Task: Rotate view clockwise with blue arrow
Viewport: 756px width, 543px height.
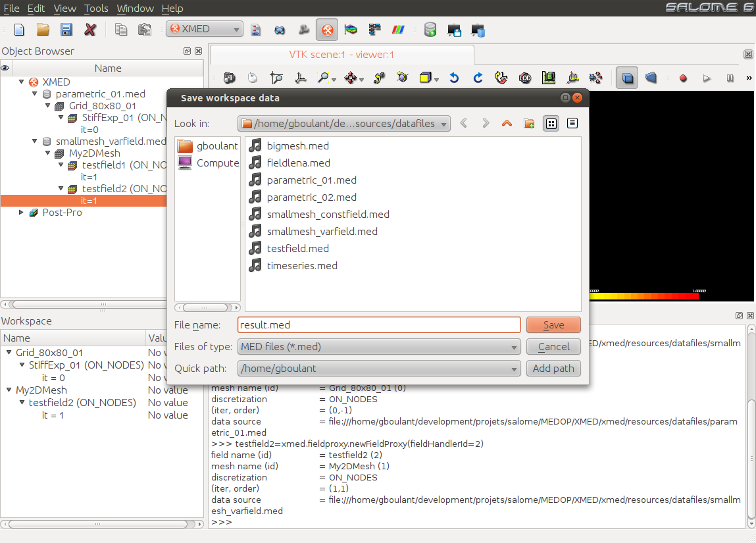Action: click(478, 78)
